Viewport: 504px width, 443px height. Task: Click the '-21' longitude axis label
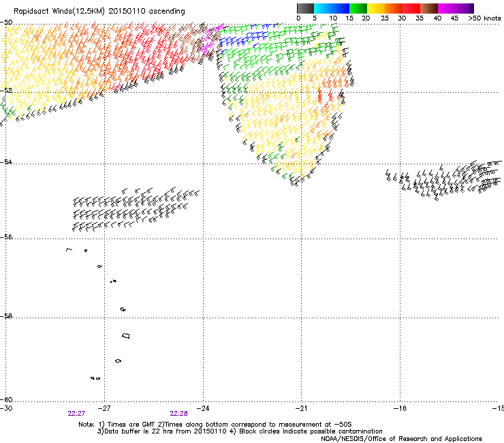pyautogui.click(x=302, y=408)
